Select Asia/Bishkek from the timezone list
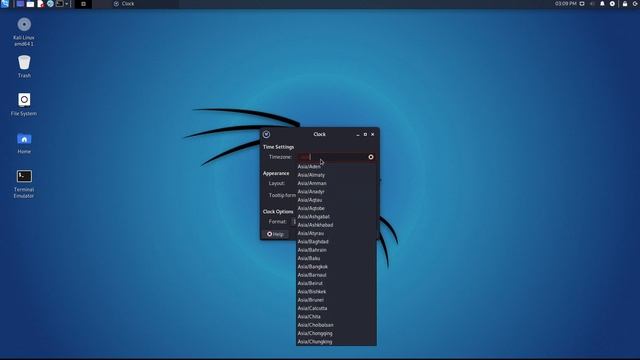The width and height of the screenshot is (640, 360). point(336,292)
